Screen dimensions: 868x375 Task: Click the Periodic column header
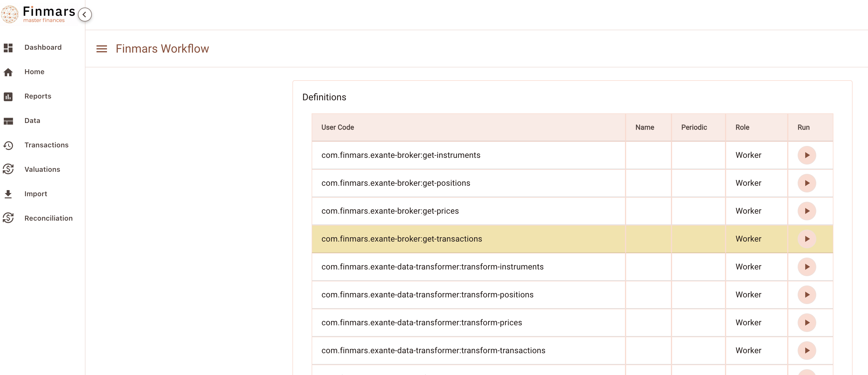(x=694, y=127)
